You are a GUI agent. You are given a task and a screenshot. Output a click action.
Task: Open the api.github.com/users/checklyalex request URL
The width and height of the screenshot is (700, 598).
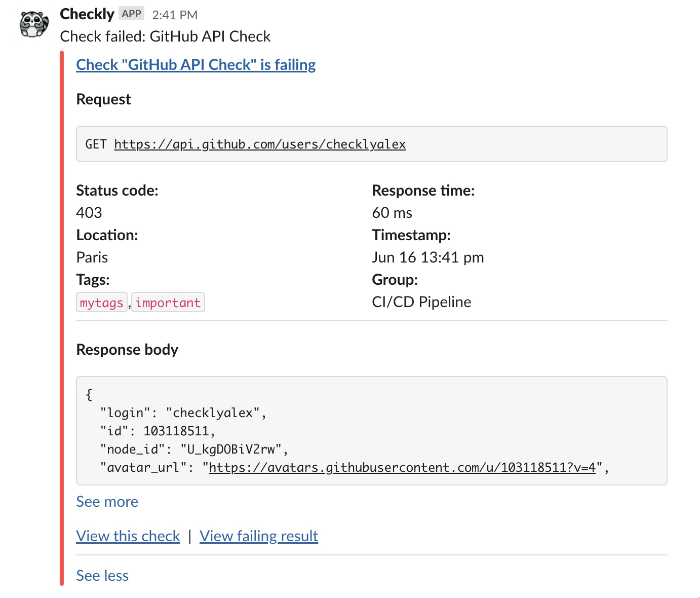click(x=260, y=144)
